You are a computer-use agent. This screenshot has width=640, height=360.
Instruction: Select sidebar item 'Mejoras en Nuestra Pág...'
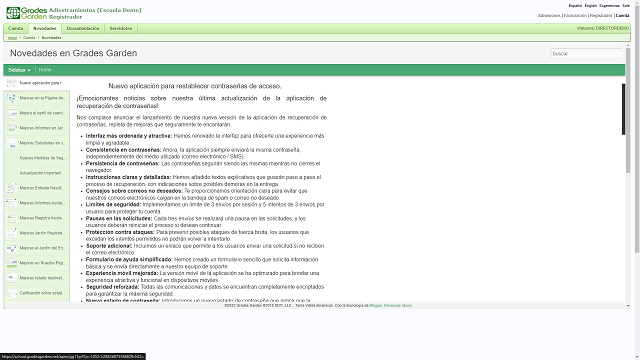[37, 263]
